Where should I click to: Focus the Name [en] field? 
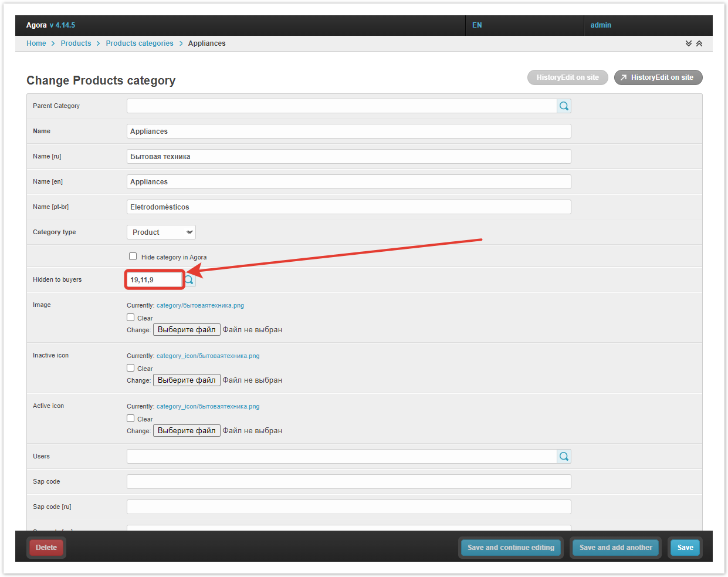click(349, 182)
